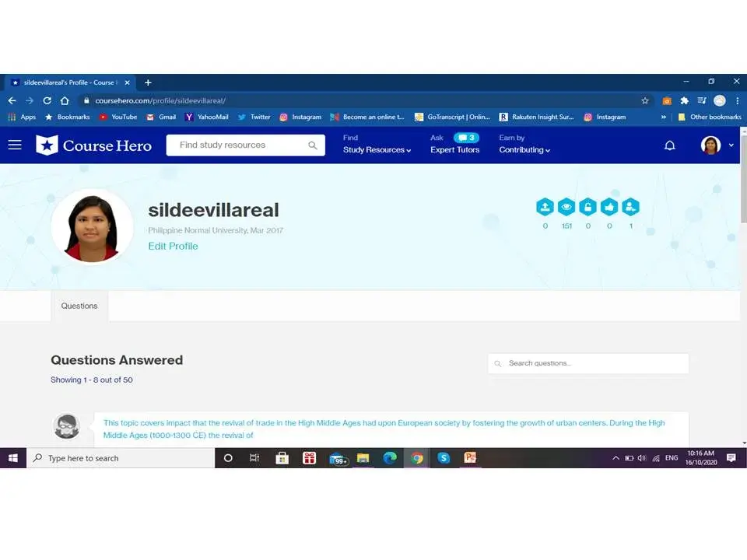The width and height of the screenshot is (747, 560).
Task: Open the YouTube bookmark
Action: 118,117
